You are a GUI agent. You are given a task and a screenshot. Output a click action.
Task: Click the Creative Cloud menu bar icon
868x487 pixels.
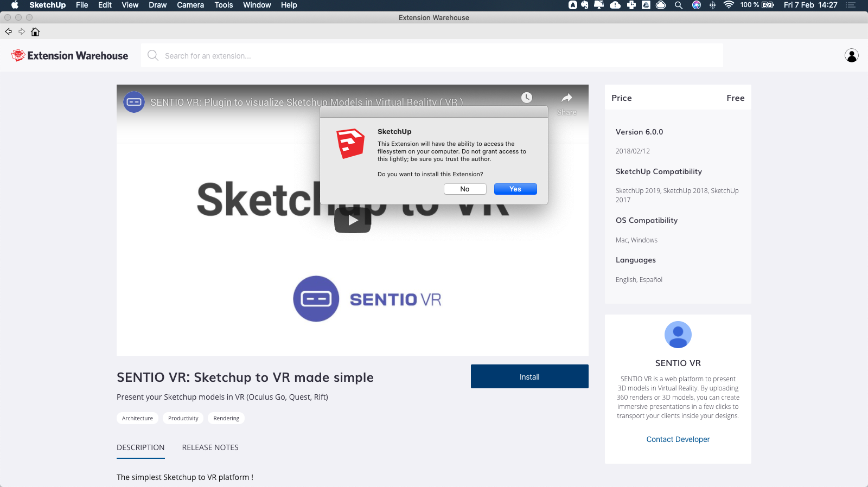point(661,5)
